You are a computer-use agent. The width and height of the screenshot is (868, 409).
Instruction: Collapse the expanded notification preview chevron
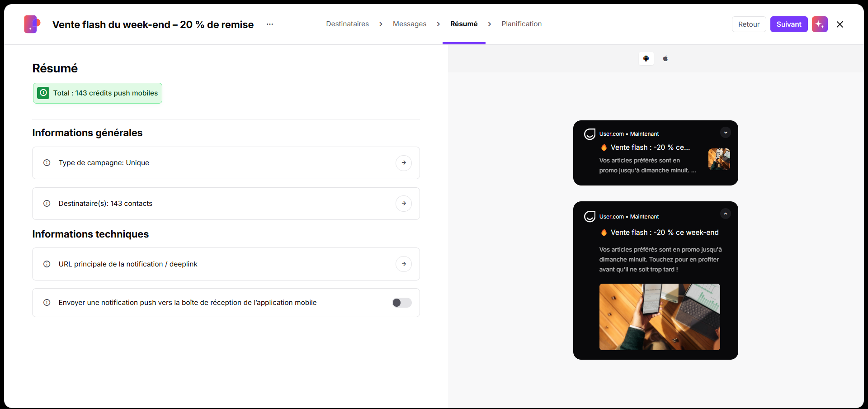(x=726, y=214)
